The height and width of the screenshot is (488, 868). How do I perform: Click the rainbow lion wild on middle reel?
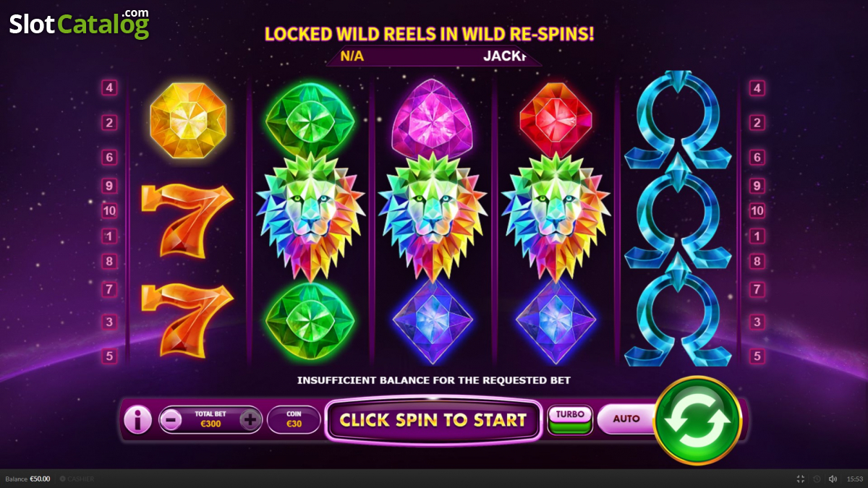(x=433, y=217)
